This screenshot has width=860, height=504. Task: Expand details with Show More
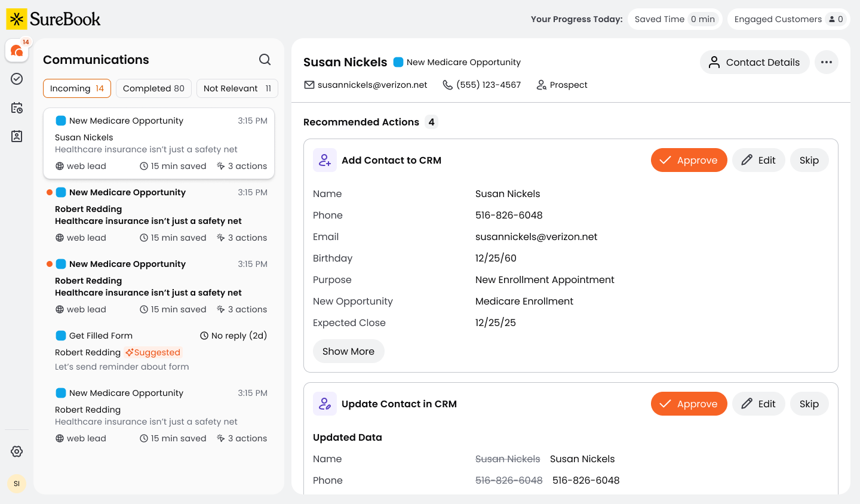[349, 351]
